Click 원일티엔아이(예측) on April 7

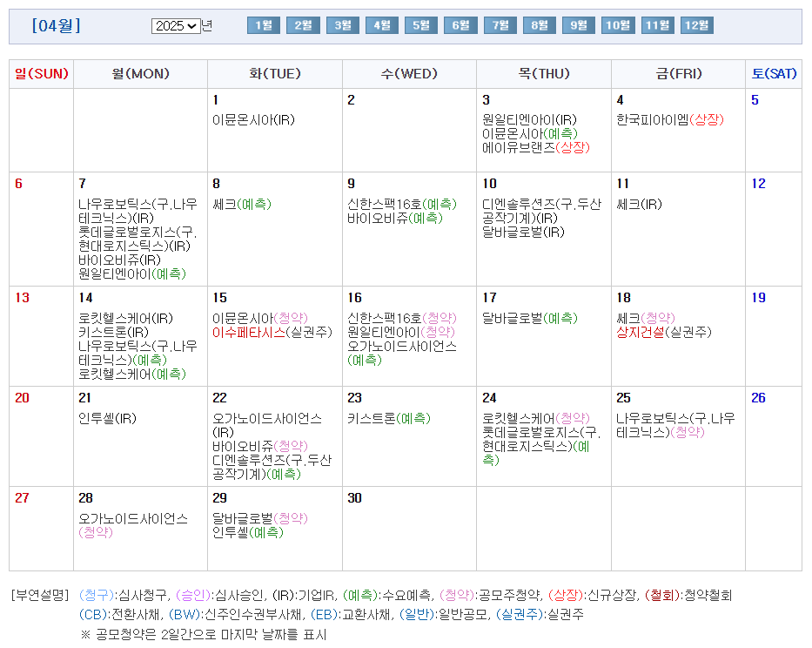point(132,274)
